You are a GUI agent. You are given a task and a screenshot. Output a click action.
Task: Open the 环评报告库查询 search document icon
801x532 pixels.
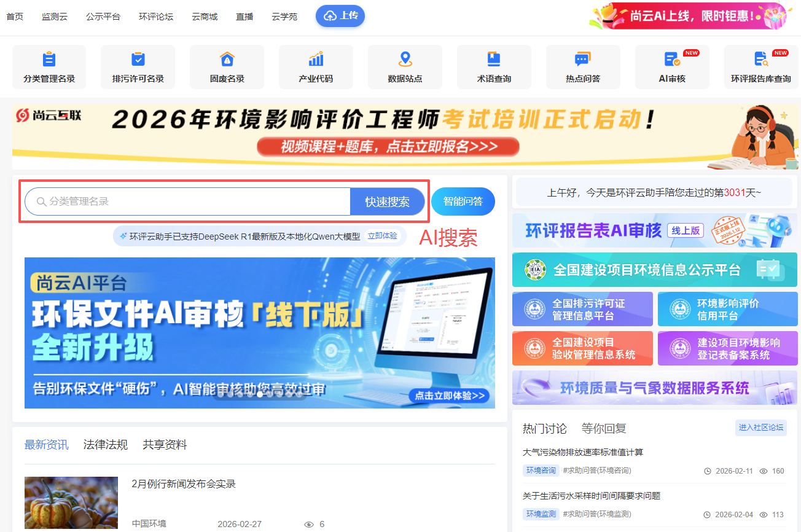coord(760,60)
